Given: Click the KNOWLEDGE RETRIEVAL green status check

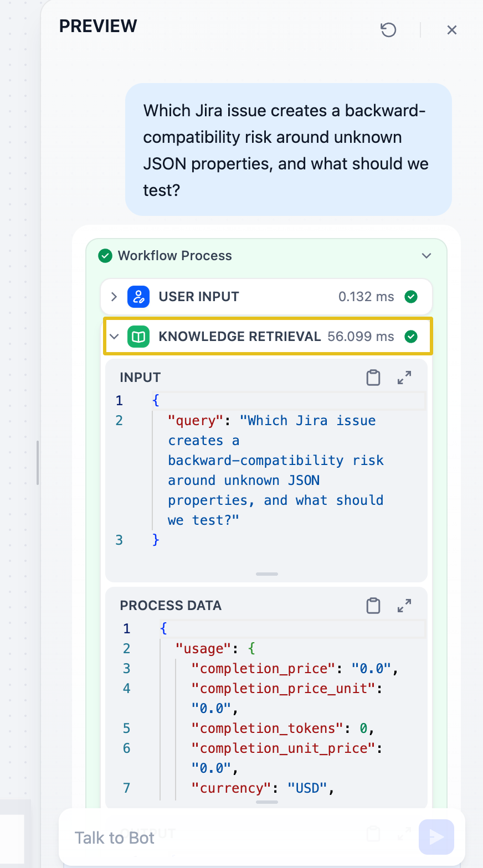Looking at the screenshot, I should coord(411,337).
